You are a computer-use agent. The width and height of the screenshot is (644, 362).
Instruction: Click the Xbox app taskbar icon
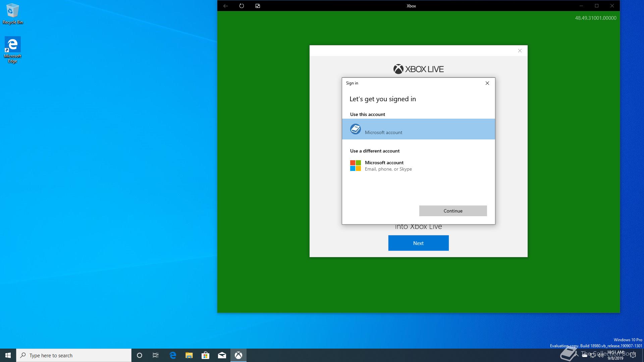[x=238, y=355]
